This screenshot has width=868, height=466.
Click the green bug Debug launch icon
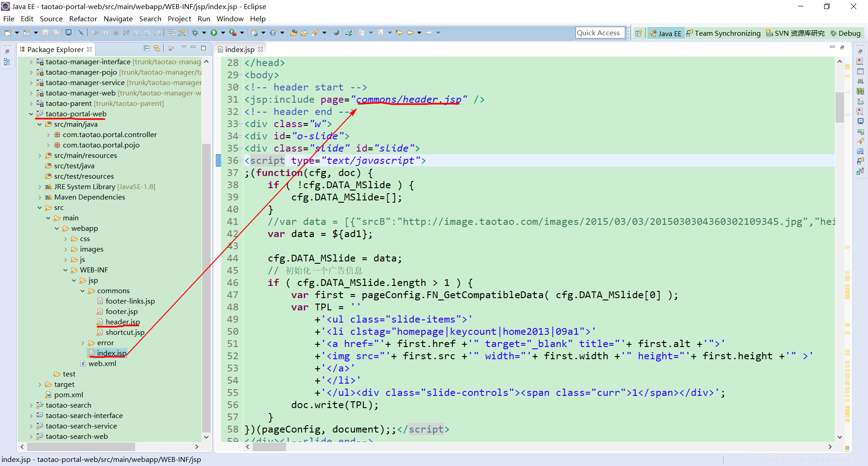click(195, 33)
